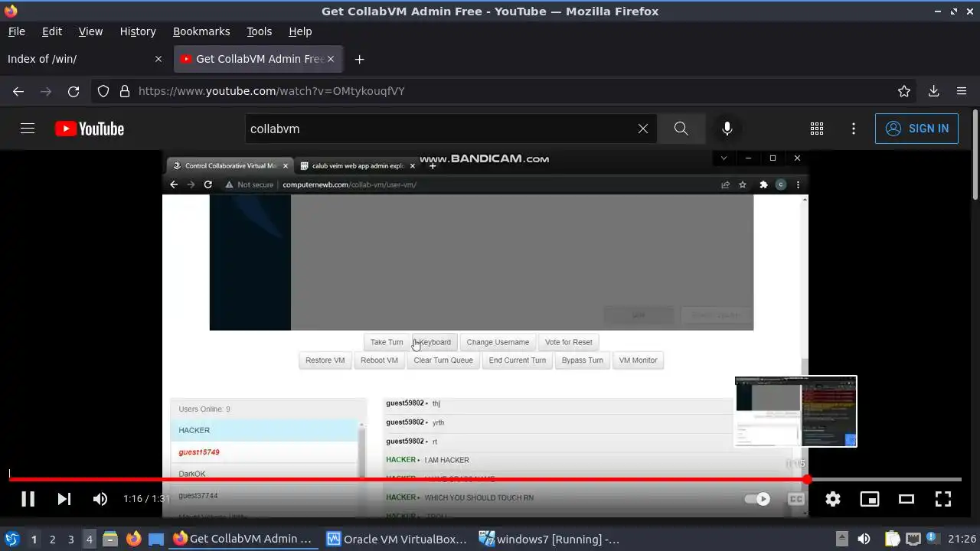Open the Help menu

point(300,31)
